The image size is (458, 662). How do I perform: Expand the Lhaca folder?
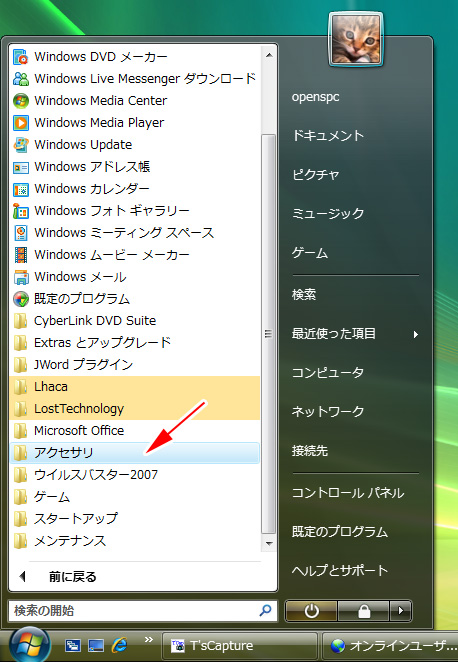pos(134,387)
